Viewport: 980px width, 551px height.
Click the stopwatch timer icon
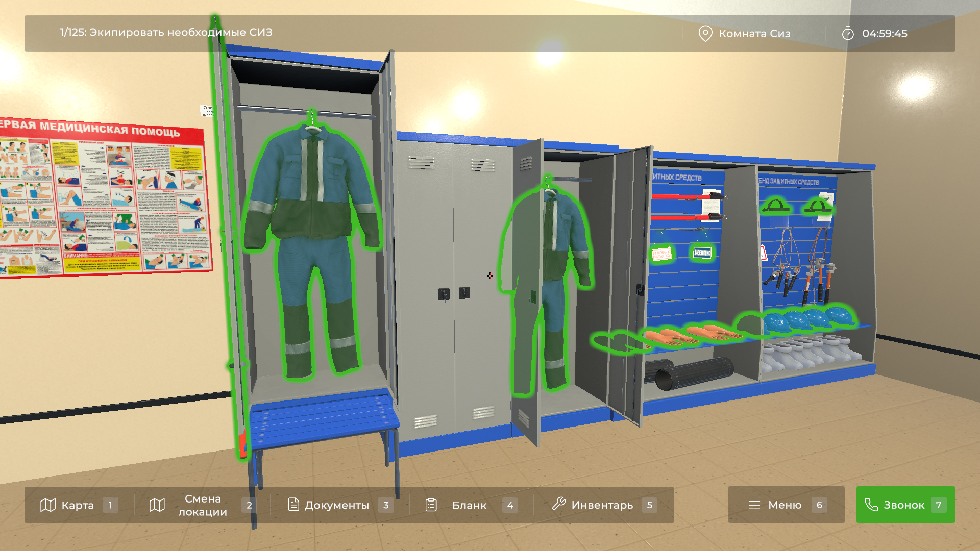pyautogui.click(x=848, y=34)
